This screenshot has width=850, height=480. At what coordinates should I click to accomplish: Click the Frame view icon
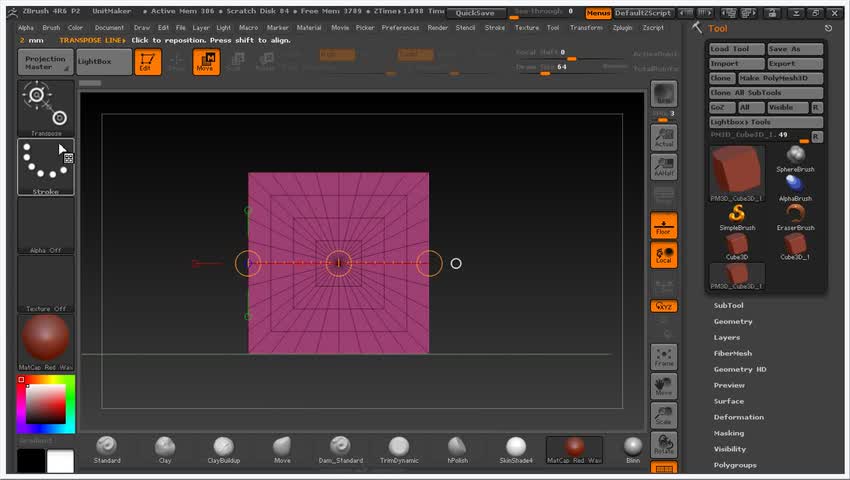point(663,357)
